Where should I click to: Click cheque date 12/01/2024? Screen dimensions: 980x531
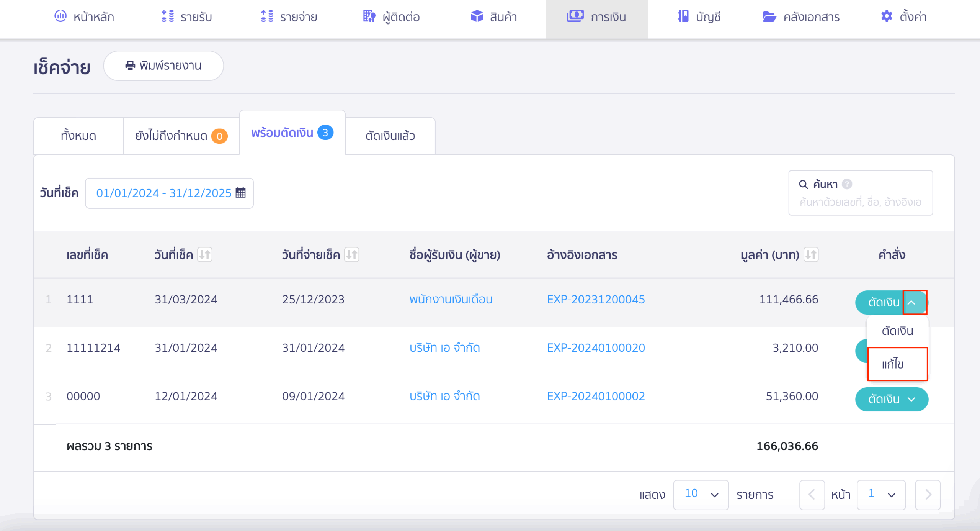(186, 396)
